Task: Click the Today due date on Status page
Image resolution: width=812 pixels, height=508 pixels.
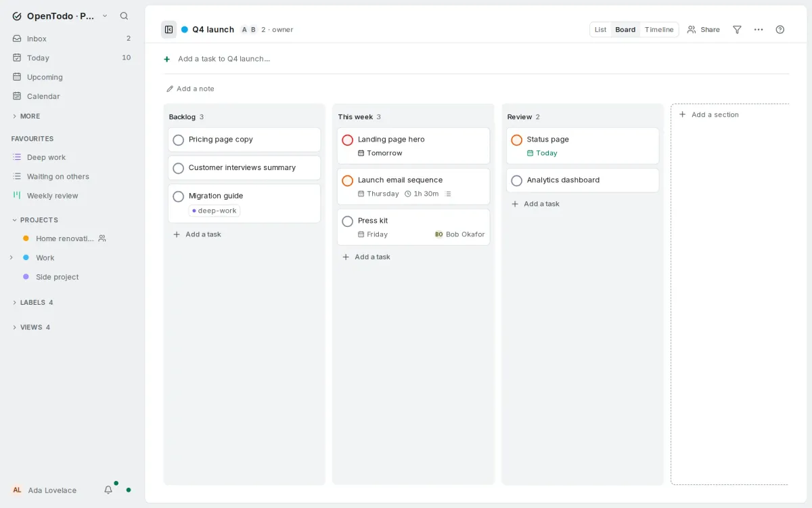Action: click(542, 153)
